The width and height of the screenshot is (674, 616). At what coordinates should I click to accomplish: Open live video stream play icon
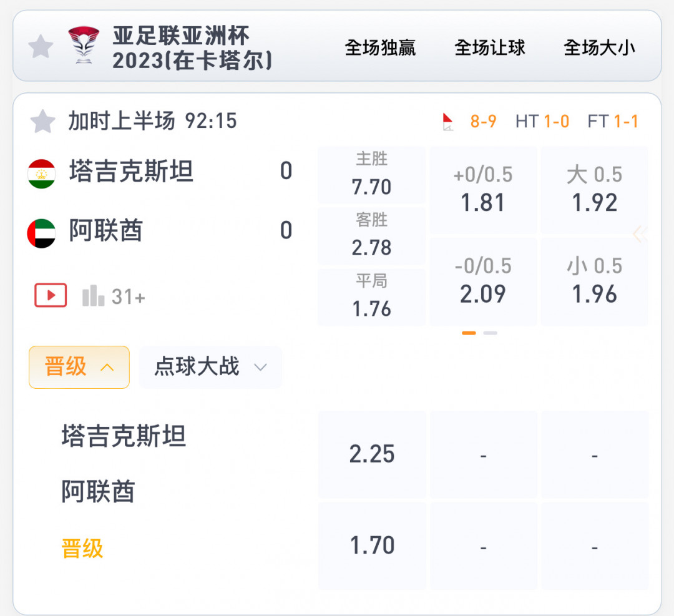(51, 295)
